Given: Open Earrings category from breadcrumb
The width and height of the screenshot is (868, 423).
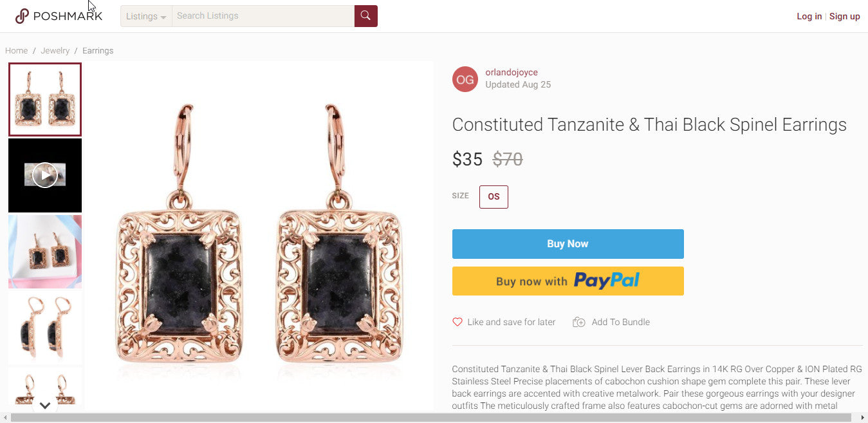Looking at the screenshot, I should pyautogui.click(x=98, y=50).
